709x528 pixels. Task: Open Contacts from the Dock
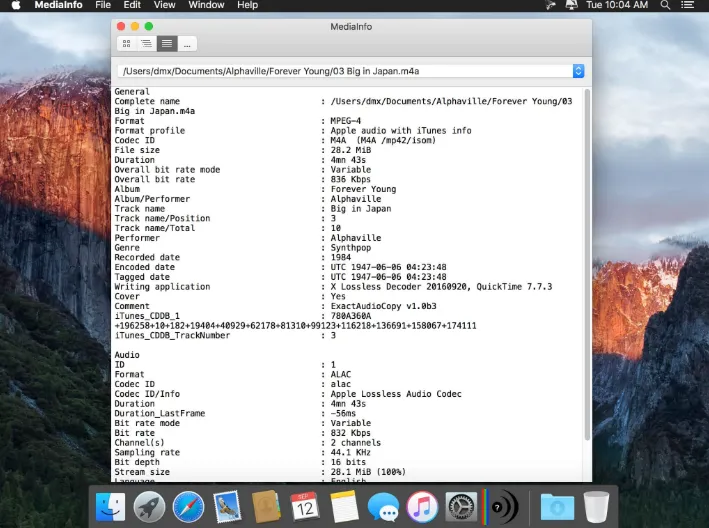coord(266,507)
